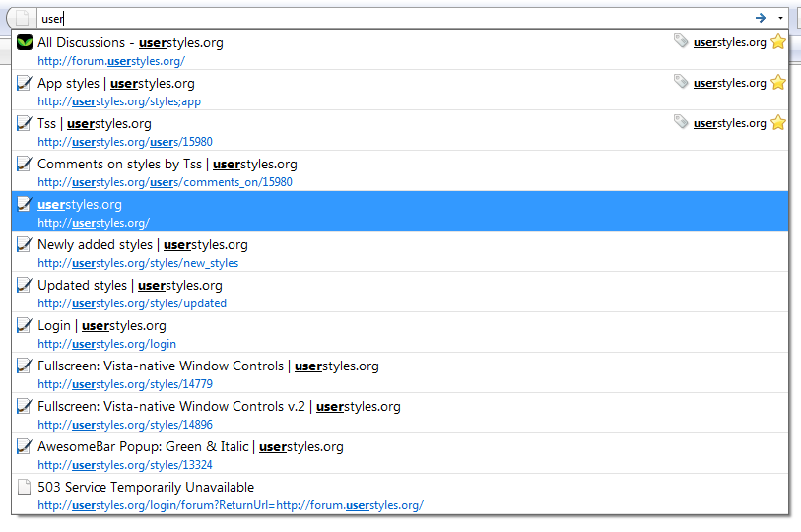Click the userstyles.org/users/15980 URL

point(125,142)
